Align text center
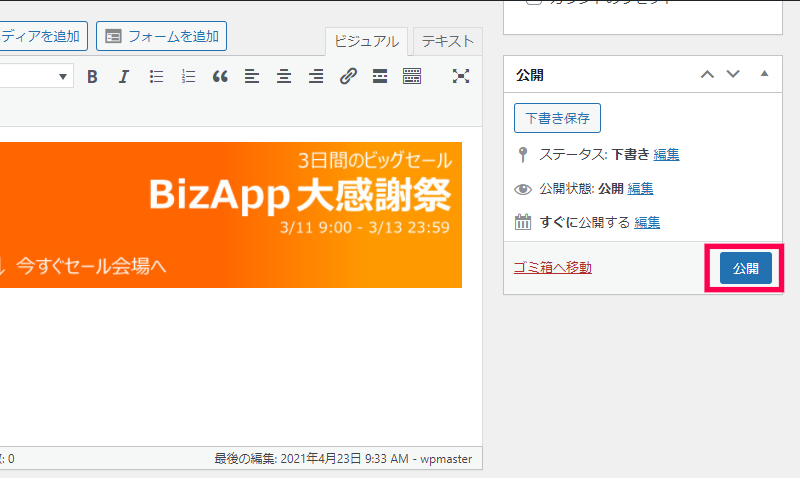800x478 pixels. coord(284,77)
